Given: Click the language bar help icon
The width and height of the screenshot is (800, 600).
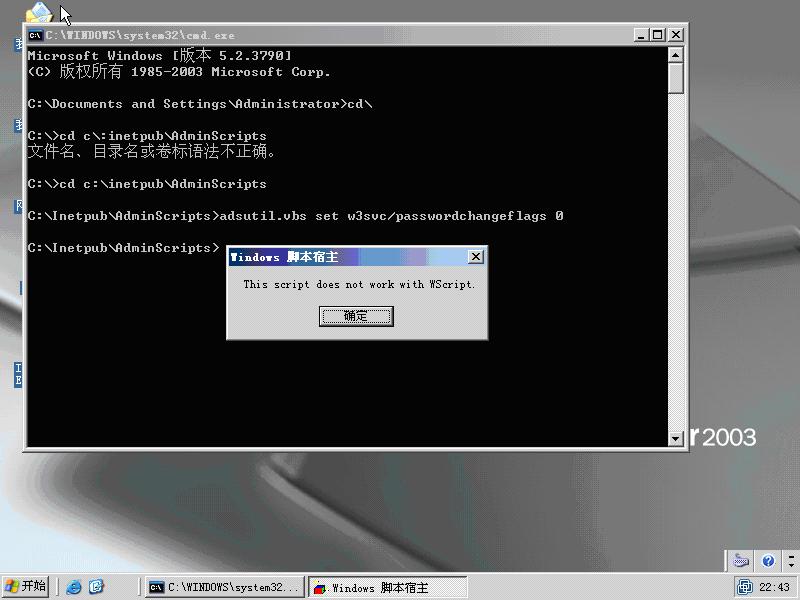Looking at the screenshot, I should 768,561.
